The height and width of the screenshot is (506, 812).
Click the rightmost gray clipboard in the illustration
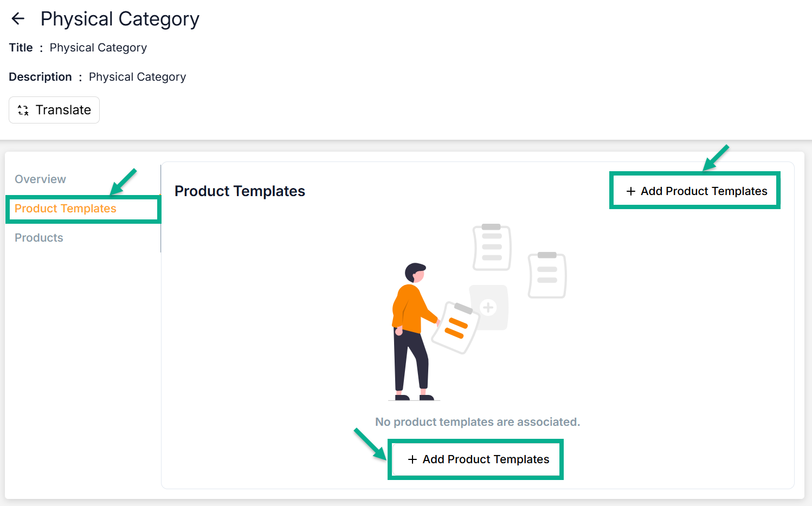(547, 275)
